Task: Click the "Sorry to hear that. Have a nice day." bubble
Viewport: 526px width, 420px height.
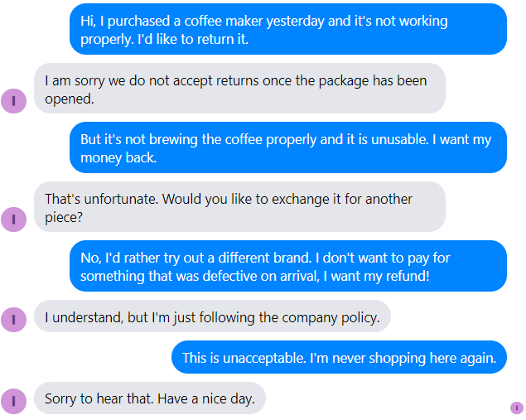Action: [150, 398]
